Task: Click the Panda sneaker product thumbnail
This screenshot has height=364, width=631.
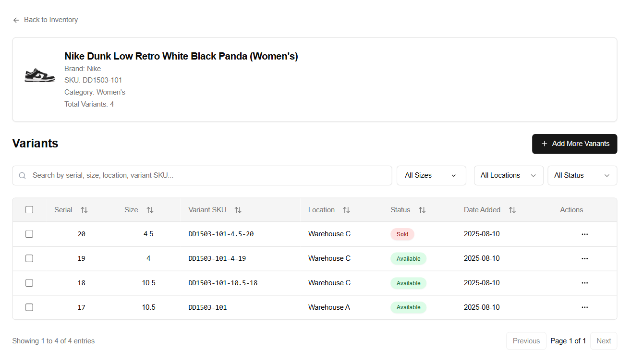Action: (40, 76)
